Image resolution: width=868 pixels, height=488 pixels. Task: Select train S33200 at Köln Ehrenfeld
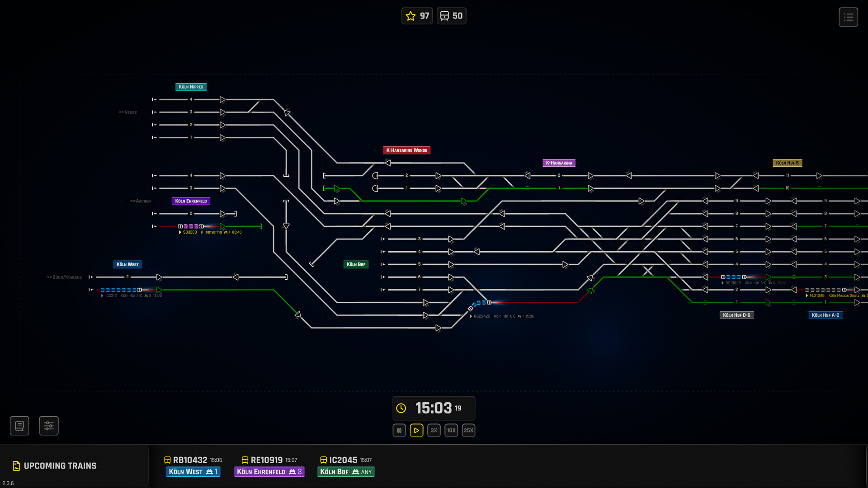coord(191,226)
